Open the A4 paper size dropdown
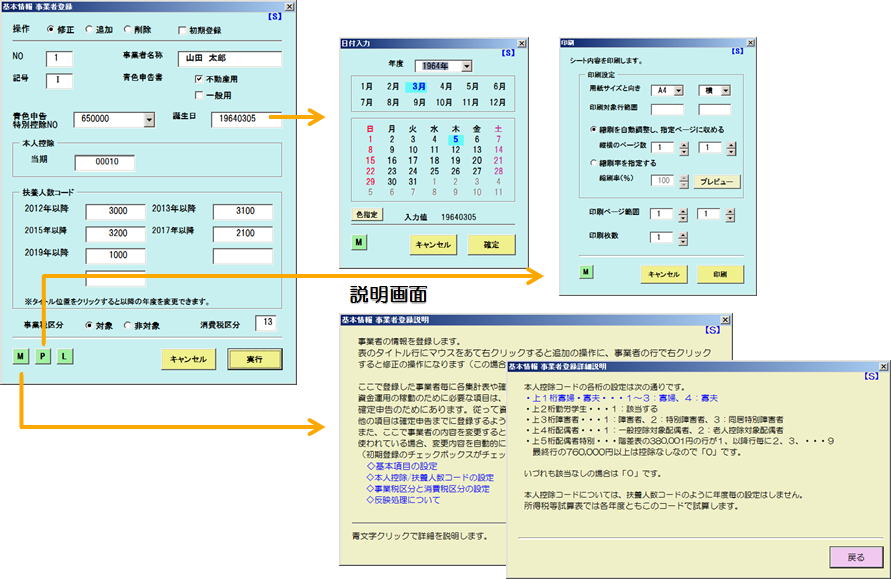The width and height of the screenshot is (891, 579). [678, 90]
